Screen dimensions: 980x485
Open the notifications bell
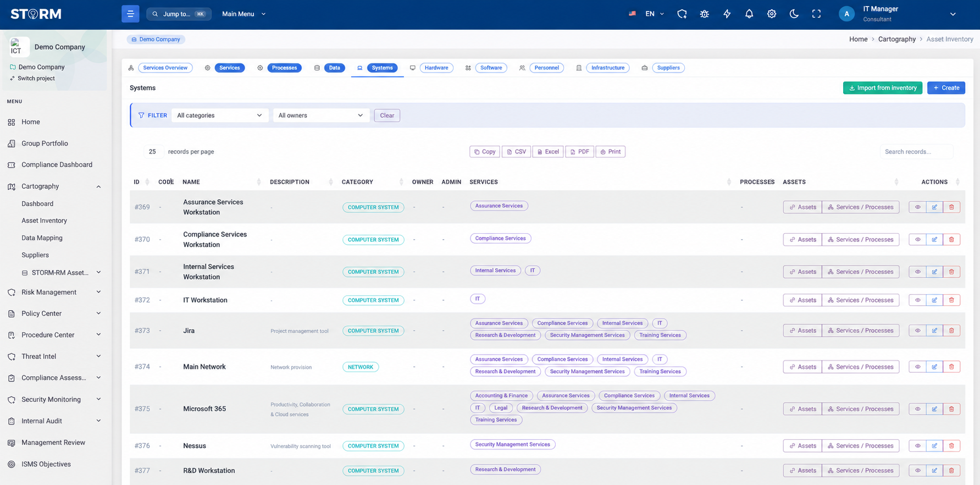tap(749, 14)
